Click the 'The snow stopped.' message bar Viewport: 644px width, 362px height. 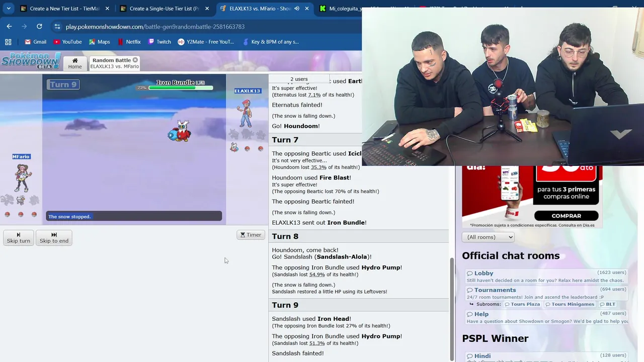(134, 216)
